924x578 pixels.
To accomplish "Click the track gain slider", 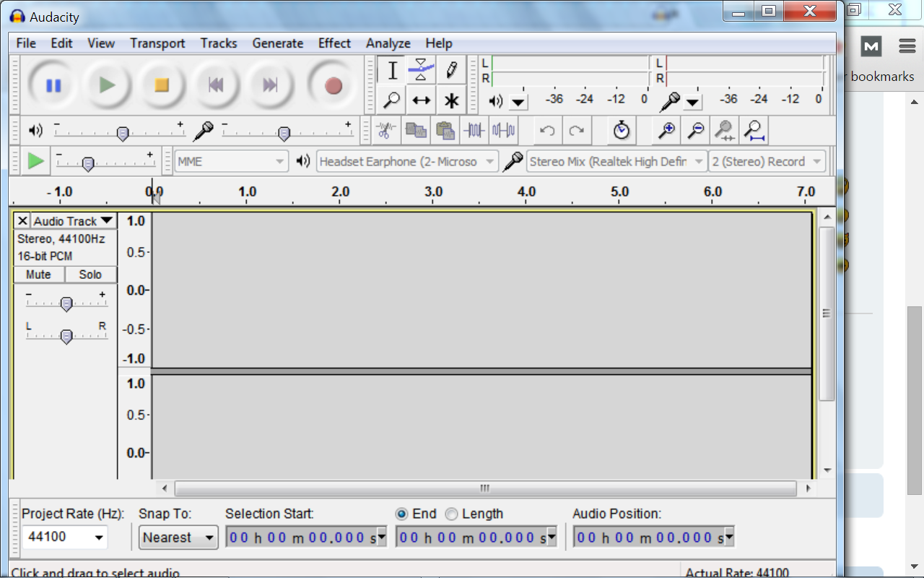I will tap(66, 301).
